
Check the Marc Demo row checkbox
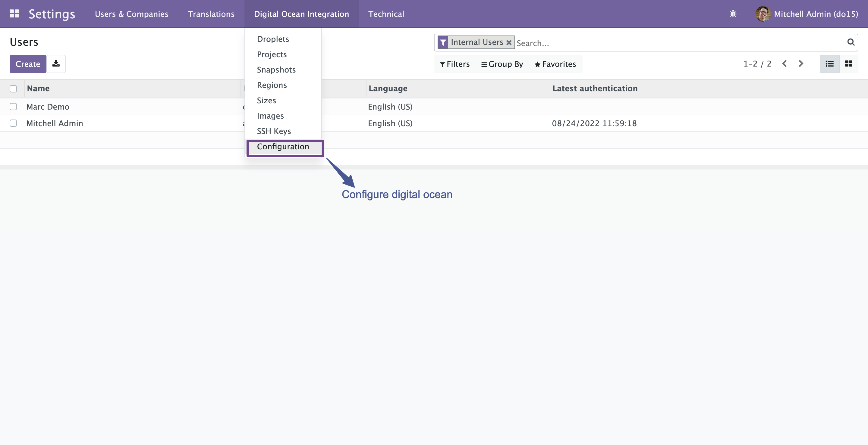14,107
